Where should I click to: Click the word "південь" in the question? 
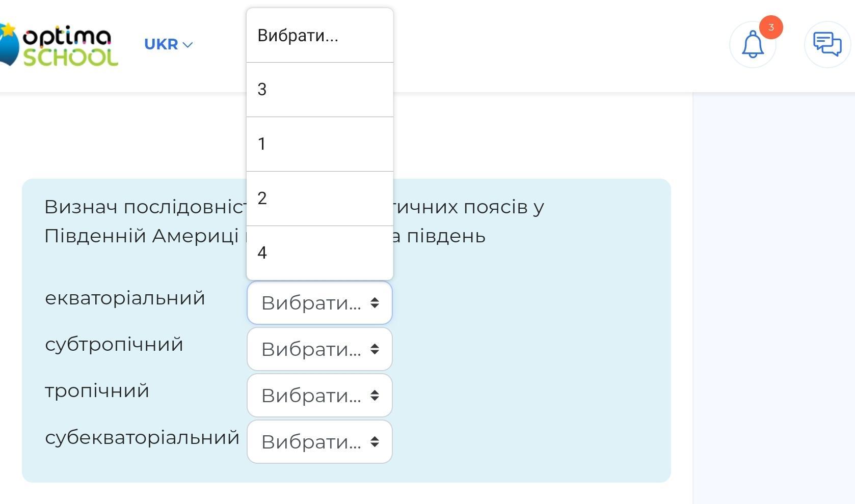point(446,236)
